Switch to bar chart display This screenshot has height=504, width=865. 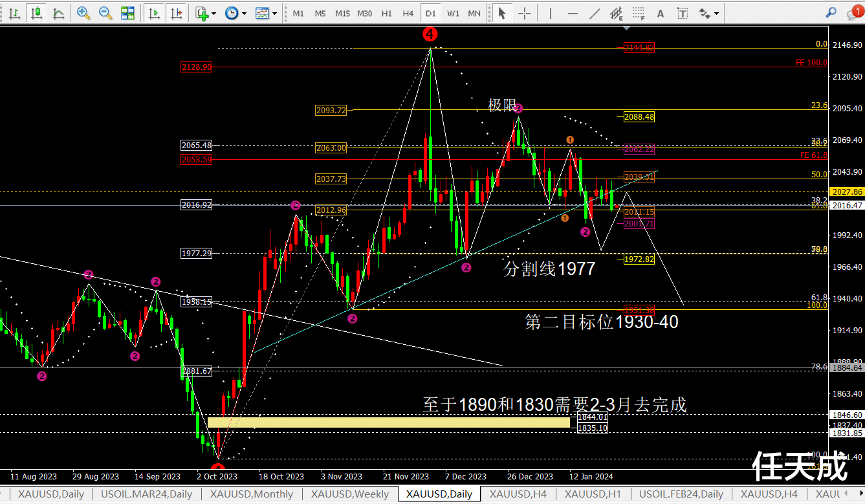tap(15, 13)
